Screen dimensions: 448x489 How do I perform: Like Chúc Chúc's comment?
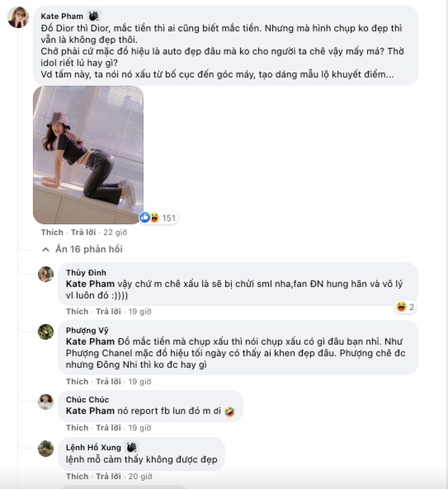pos(77,428)
